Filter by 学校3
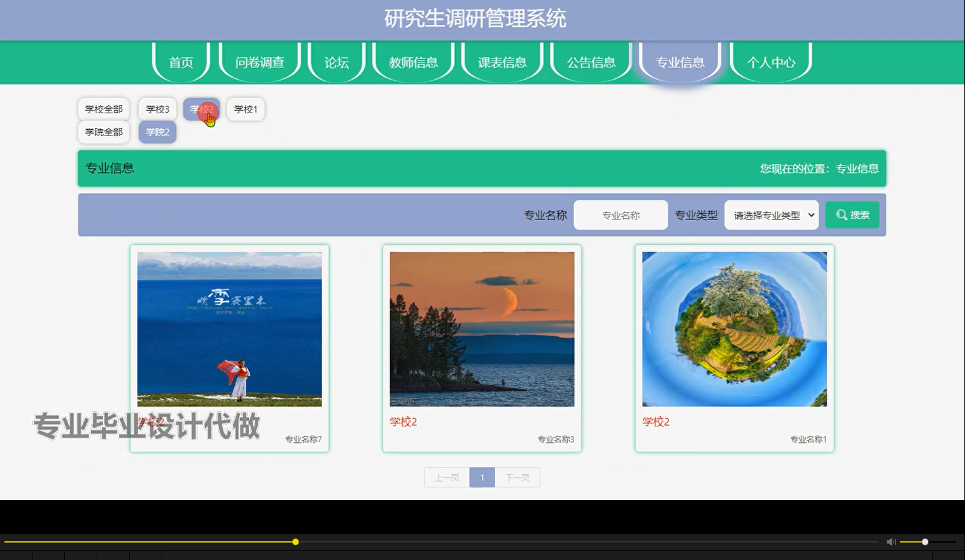The image size is (965, 560). click(x=157, y=108)
